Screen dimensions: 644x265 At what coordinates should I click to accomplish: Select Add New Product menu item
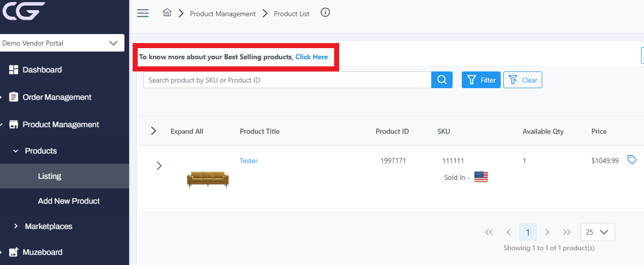pos(69,201)
